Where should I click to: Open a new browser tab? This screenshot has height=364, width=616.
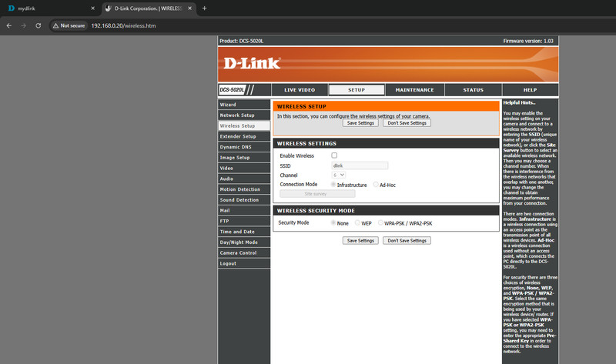[x=204, y=8]
